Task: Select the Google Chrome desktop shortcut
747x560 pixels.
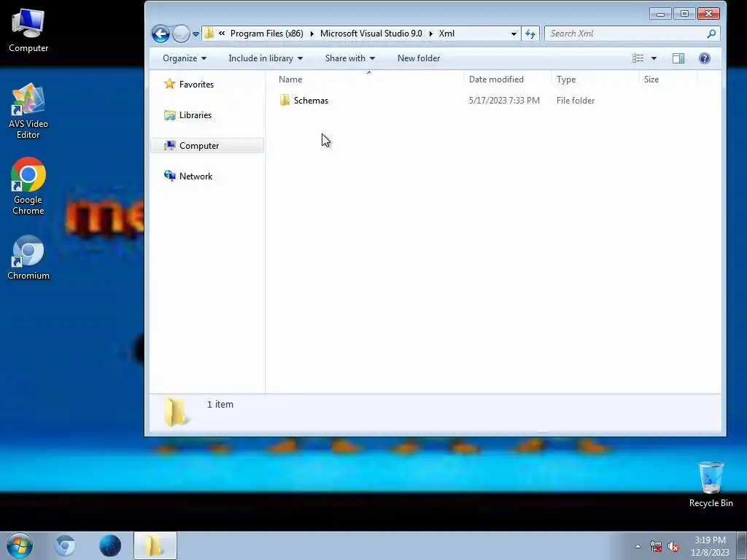Action: point(28,186)
